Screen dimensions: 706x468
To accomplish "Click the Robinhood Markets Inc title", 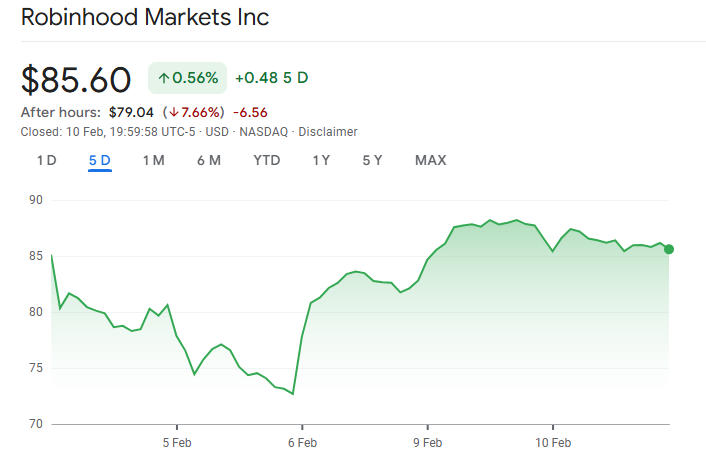I will 145,18.
